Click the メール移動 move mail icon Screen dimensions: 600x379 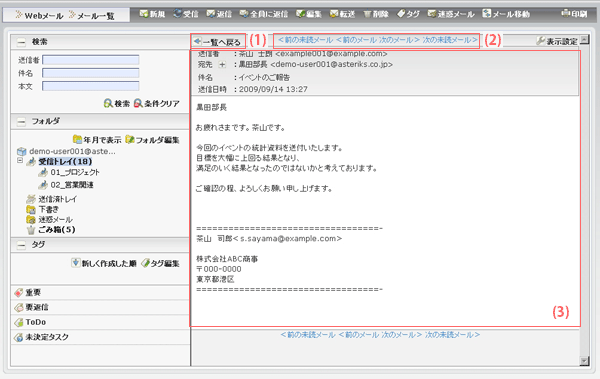tap(487, 14)
